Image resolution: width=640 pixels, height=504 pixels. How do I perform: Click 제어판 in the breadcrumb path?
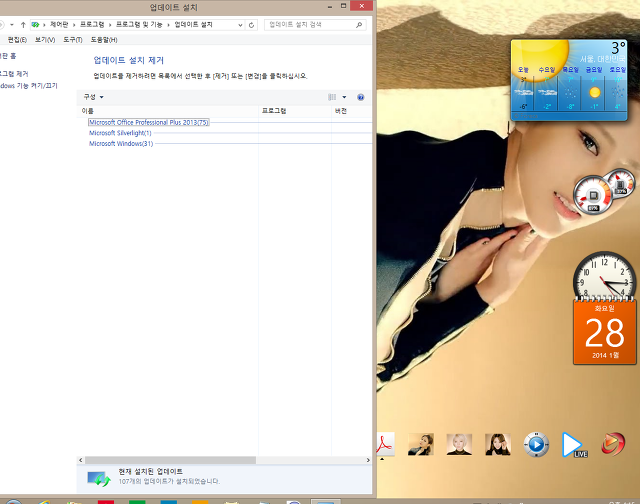coord(59,24)
